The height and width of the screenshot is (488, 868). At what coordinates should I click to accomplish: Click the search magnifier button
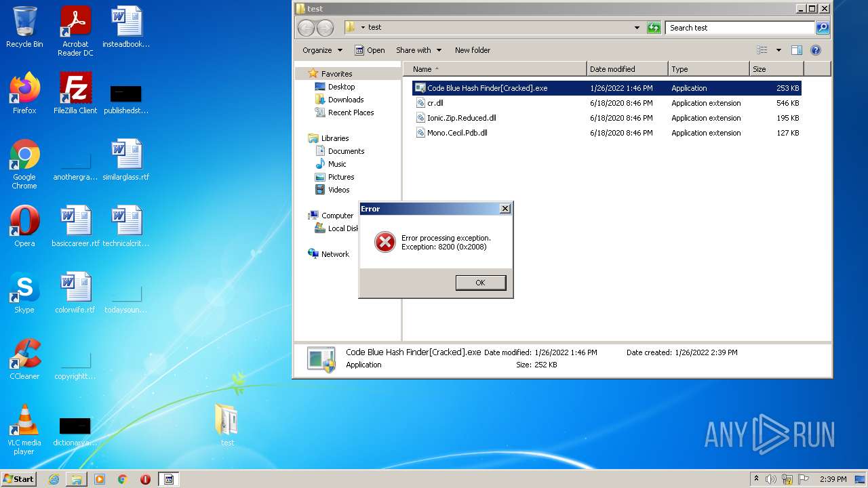[x=823, y=28]
